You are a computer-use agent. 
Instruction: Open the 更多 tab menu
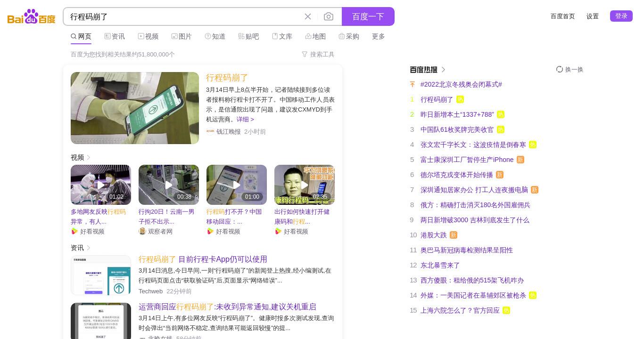coord(379,36)
